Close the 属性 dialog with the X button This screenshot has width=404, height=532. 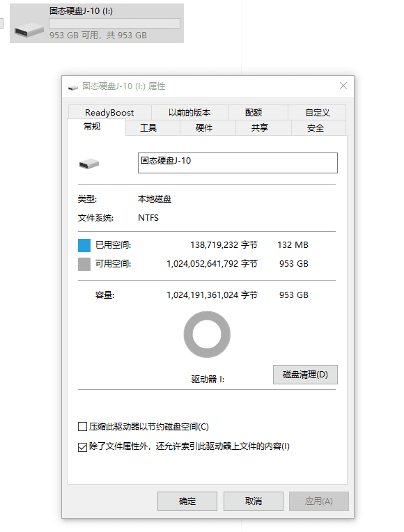click(343, 86)
